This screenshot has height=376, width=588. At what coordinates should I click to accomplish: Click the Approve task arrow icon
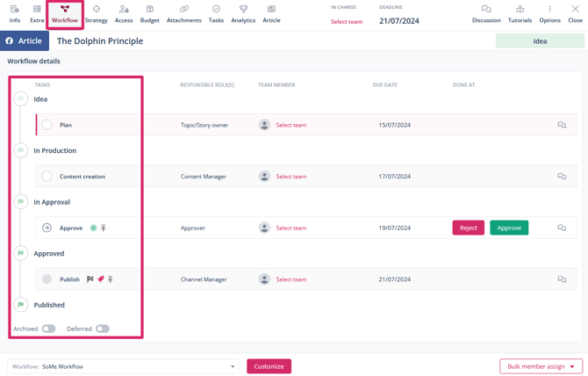[47, 228]
